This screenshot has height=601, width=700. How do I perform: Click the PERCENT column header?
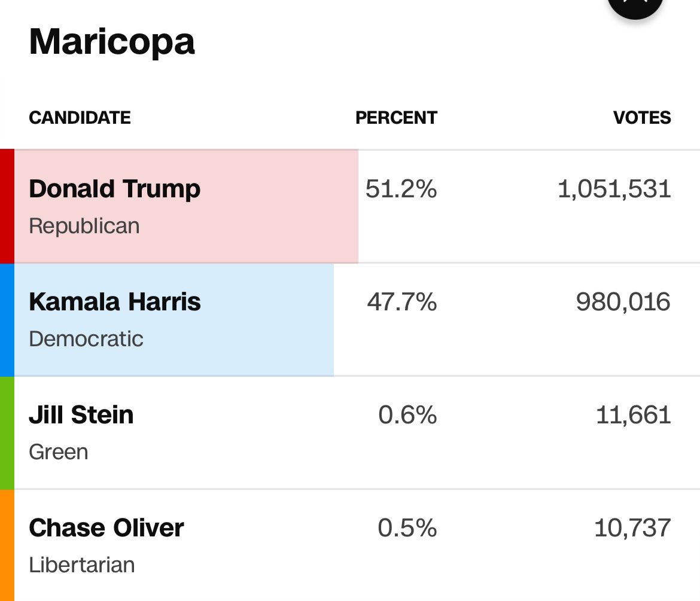point(396,118)
